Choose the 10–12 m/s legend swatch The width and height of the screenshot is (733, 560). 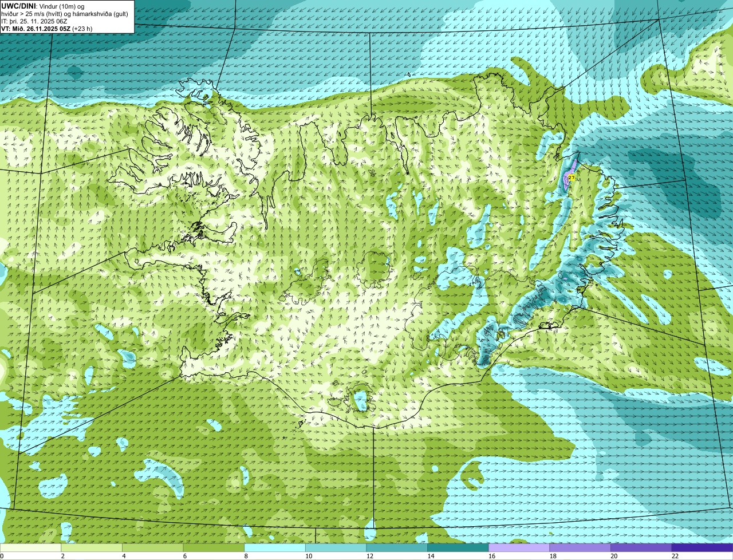point(336,547)
